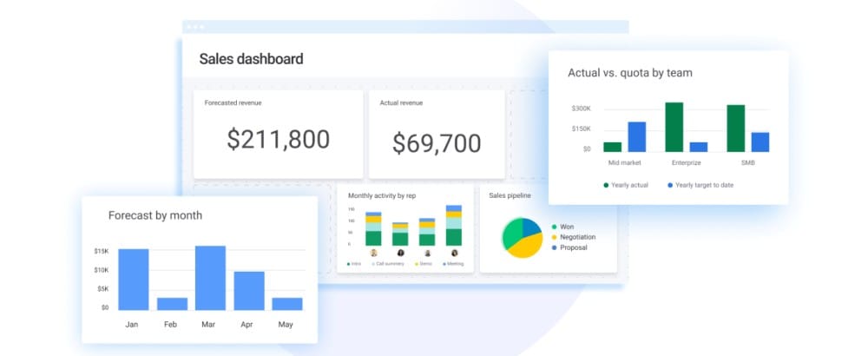The image size is (868, 356).
Task: Click the $5K axis label
Action: [103, 289]
